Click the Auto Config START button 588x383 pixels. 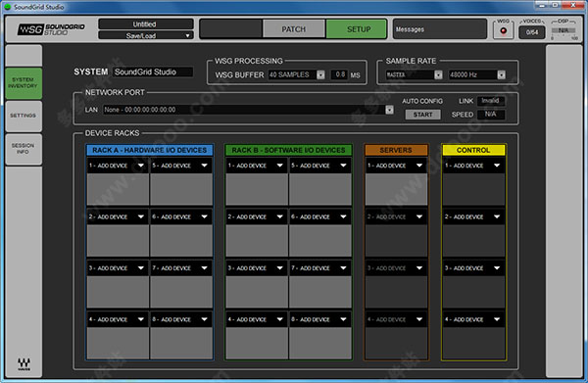tap(422, 115)
